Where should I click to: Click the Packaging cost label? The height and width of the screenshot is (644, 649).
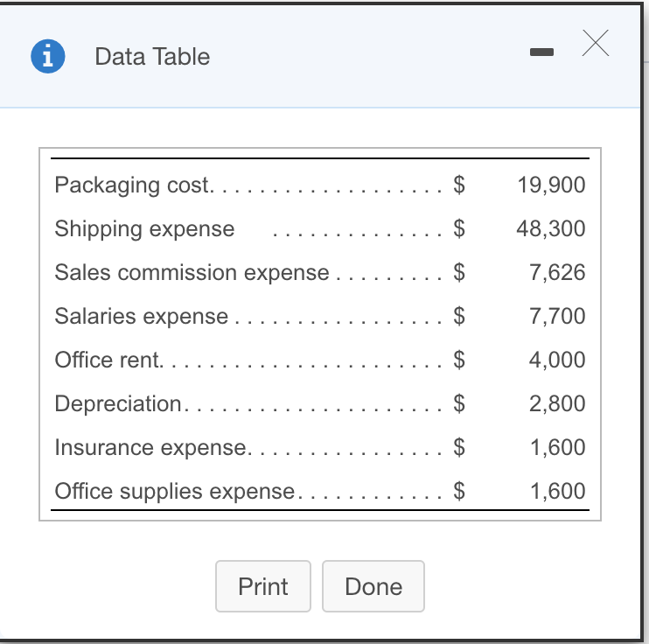click(134, 185)
